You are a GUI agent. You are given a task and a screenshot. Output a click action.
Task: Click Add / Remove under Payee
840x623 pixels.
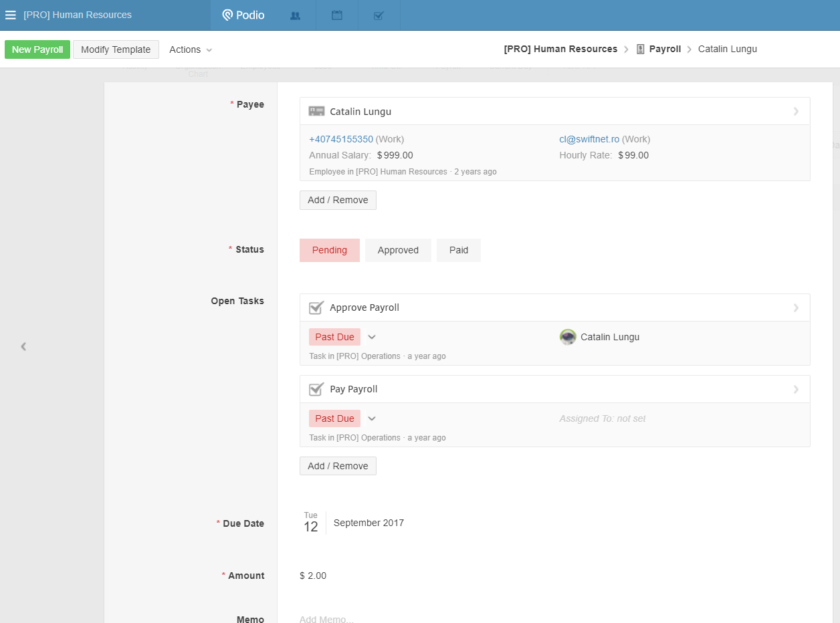(x=338, y=200)
